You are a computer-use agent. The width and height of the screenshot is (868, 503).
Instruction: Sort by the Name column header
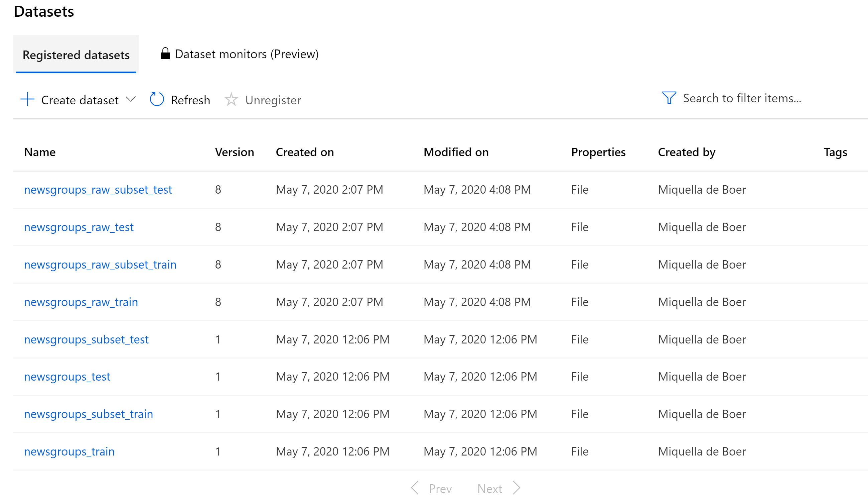tap(40, 152)
